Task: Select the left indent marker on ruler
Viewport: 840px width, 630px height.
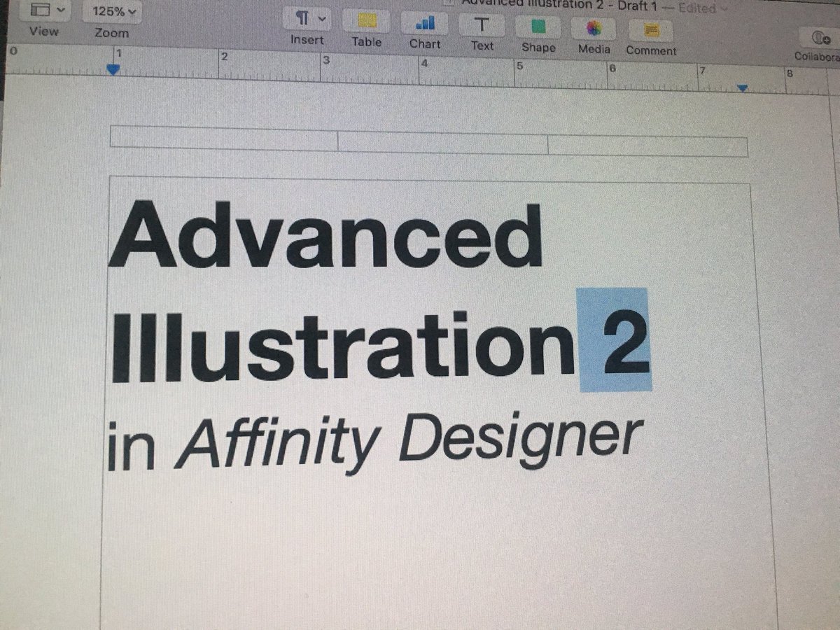Action: 113,69
